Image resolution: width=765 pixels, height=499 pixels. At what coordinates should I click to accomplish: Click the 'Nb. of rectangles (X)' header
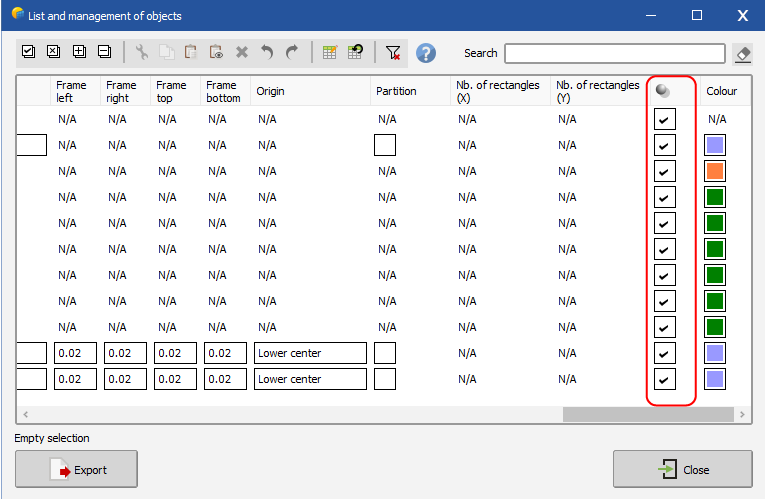(501, 91)
